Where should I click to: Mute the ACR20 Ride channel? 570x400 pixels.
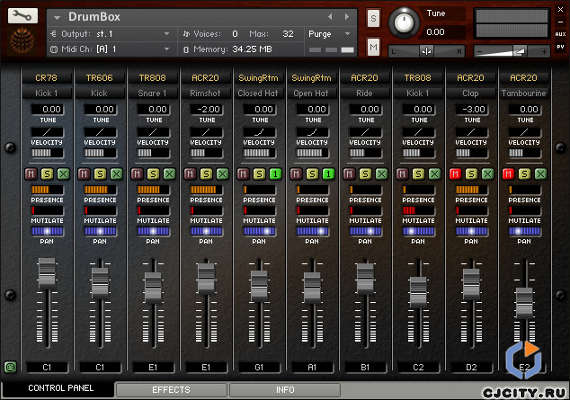349,174
